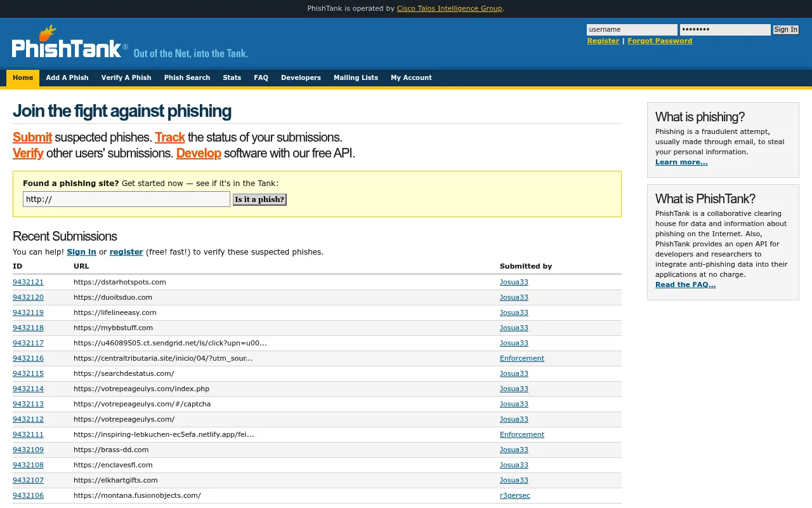Open the Home tab
812x508 pixels.
click(23, 77)
